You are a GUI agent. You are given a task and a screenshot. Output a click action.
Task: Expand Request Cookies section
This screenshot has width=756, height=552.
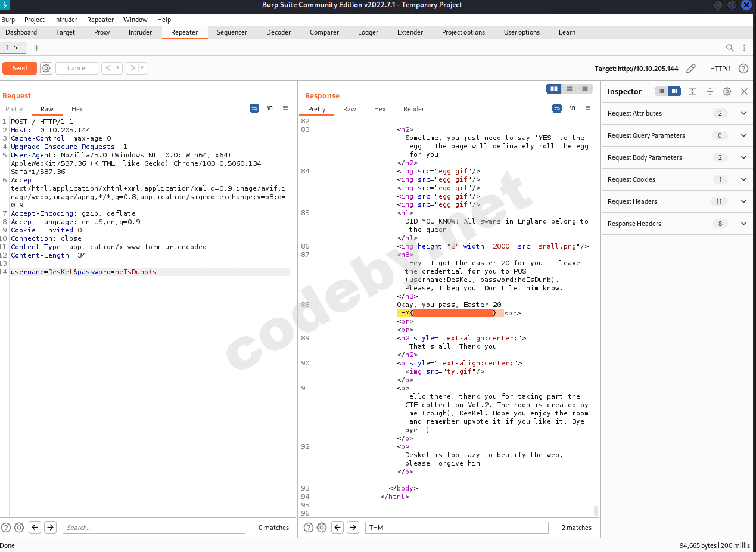(x=743, y=179)
